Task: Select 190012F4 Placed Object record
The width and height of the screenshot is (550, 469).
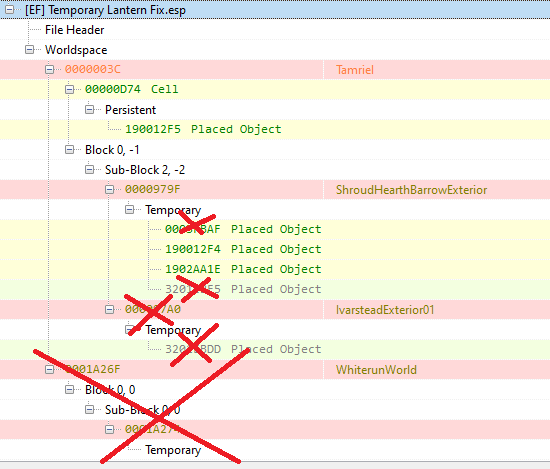Action: pos(243,249)
